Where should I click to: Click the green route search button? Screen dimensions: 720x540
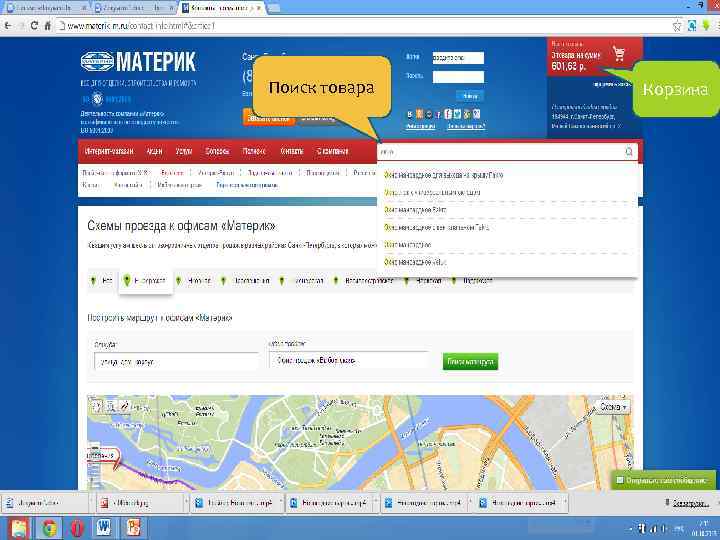(470, 361)
